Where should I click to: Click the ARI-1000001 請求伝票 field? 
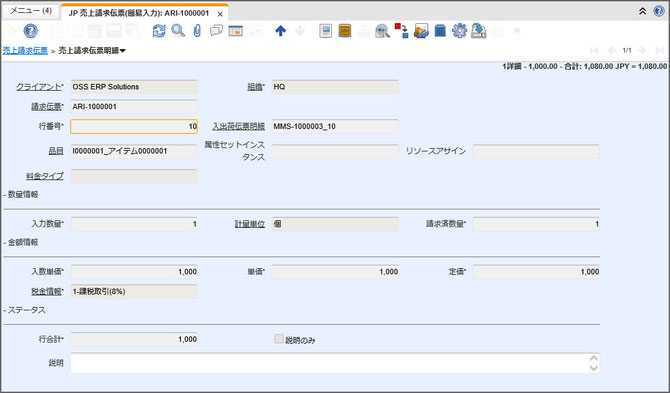[x=134, y=107]
